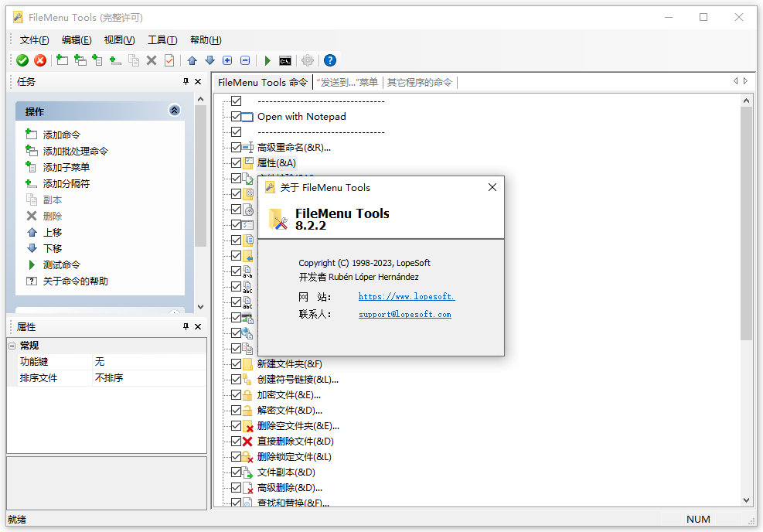This screenshot has height=532, width=763.
Task: Select the 删除锁定文件(&L) command row
Action: [x=294, y=456]
